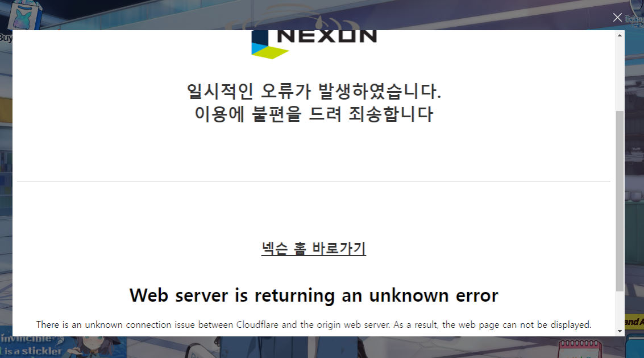Click the scrollbar down arrow
This screenshot has height=358, width=644.
(620, 331)
